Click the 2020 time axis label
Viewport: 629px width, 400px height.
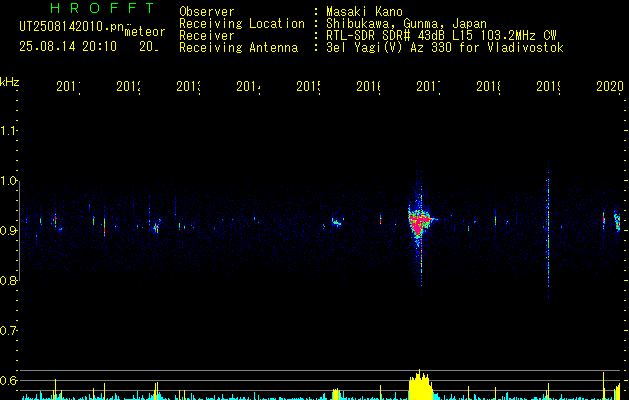click(610, 86)
